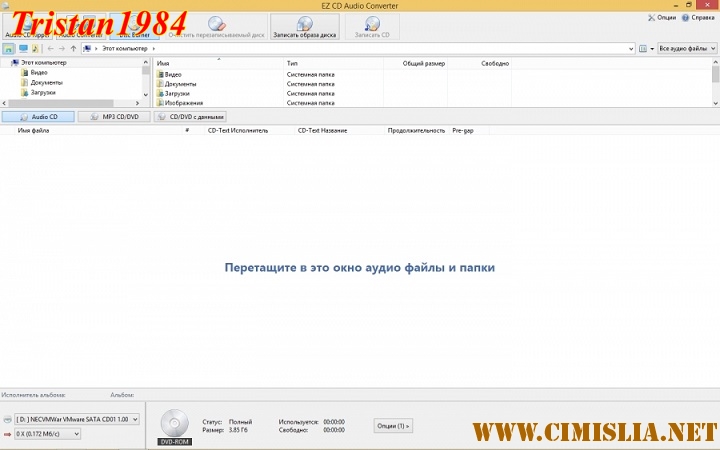The image size is (720, 450).
Task: Click the computer icon in navigation bar
Action: point(23,48)
